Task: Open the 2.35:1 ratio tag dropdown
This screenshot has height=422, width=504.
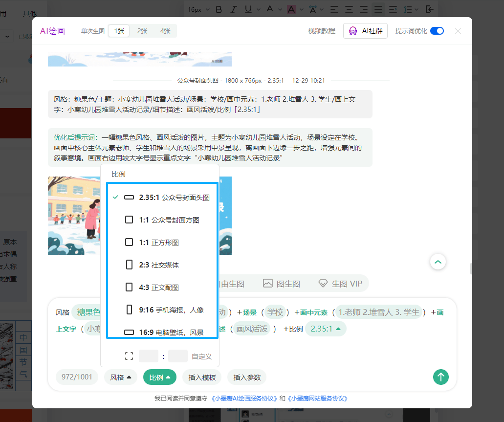Action: pos(326,329)
